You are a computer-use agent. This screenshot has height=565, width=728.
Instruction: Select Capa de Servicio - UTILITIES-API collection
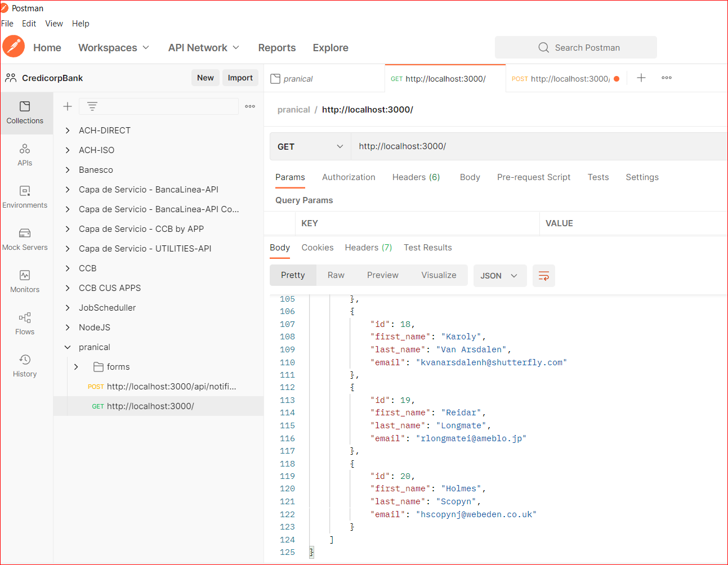coord(159,249)
